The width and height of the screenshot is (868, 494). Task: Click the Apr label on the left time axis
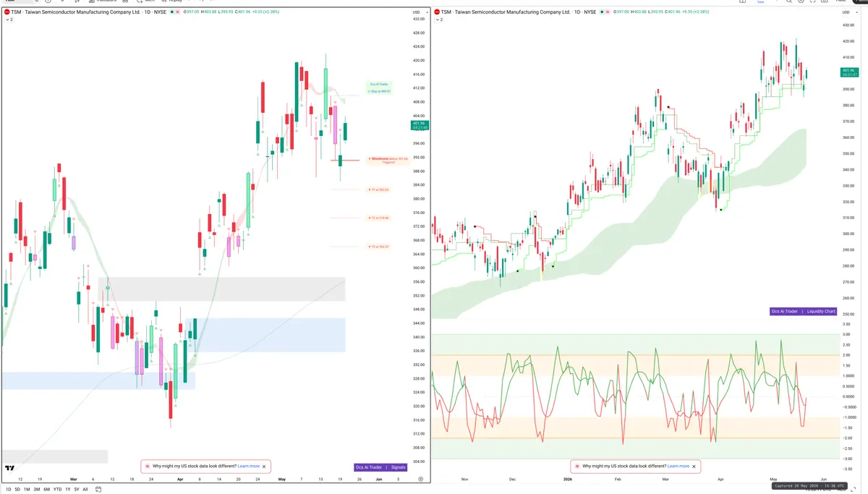pos(179,480)
